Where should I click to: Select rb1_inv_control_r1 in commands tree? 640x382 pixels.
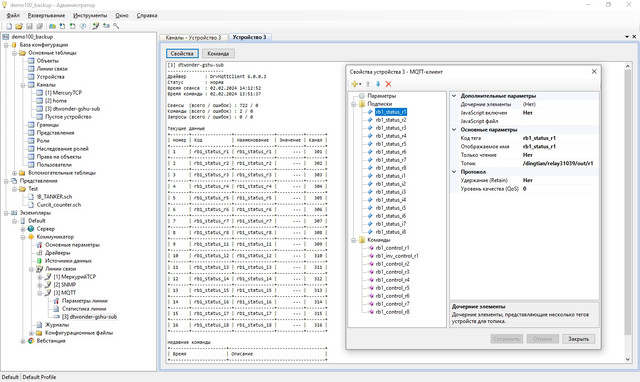click(x=397, y=256)
